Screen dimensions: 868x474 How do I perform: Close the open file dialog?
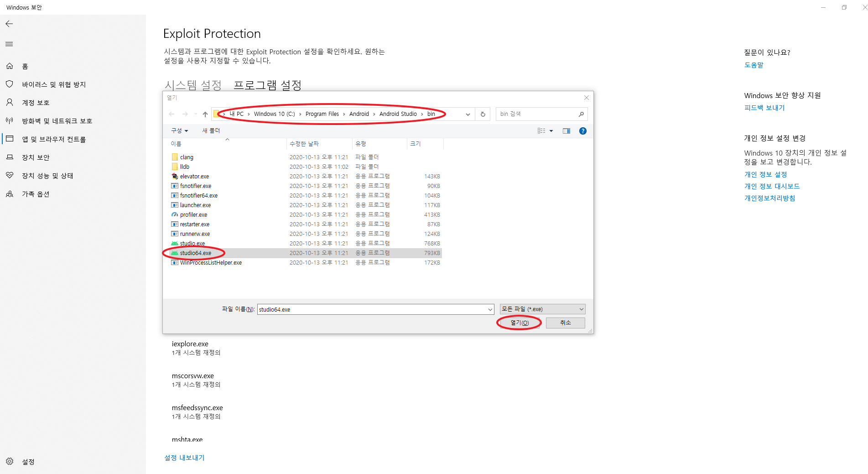[587, 98]
